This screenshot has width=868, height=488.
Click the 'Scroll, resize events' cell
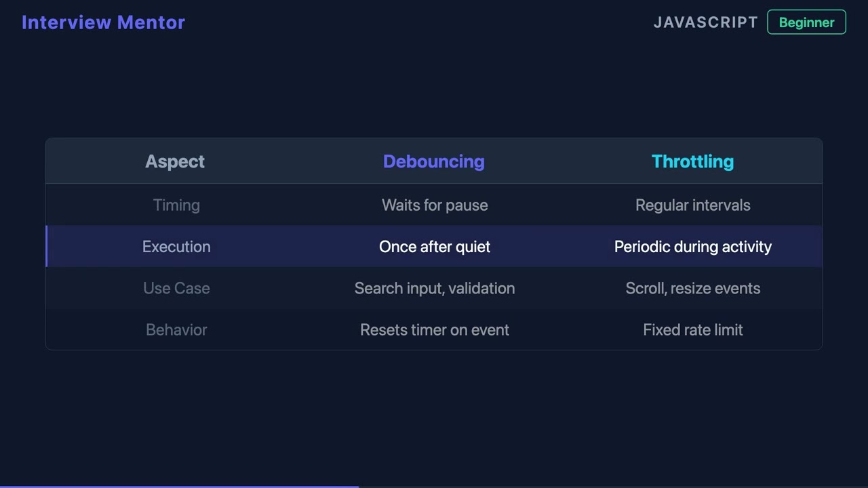693,288
